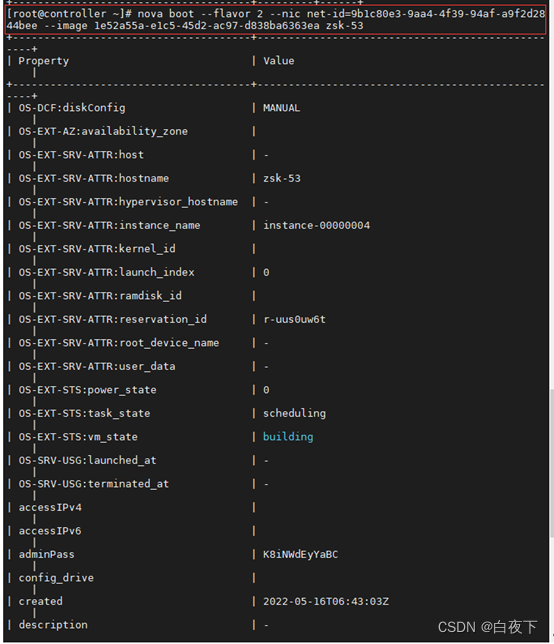Click the description property name
The width and height of the screenshot is (554, 644).
coord(53,625)
